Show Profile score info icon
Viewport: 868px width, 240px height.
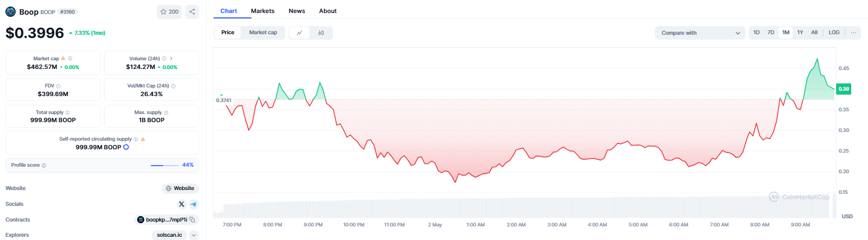pos(44,165)
